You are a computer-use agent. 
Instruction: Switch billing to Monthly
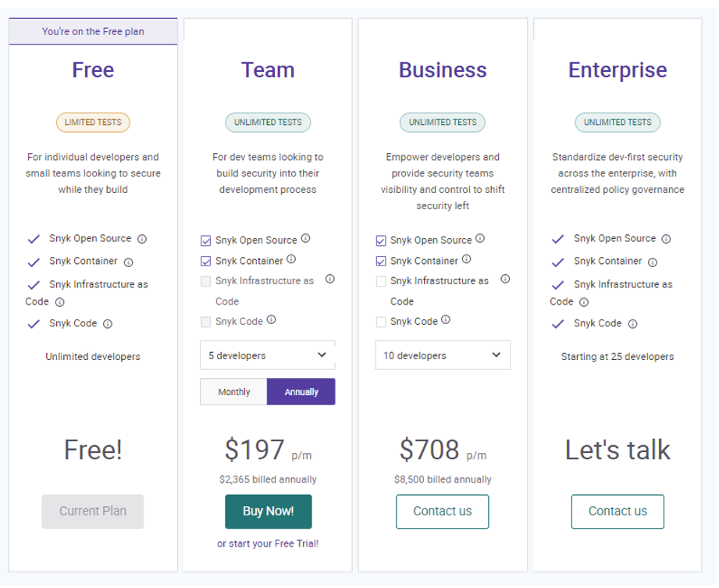pyautogui.click(x=233, y=392)
